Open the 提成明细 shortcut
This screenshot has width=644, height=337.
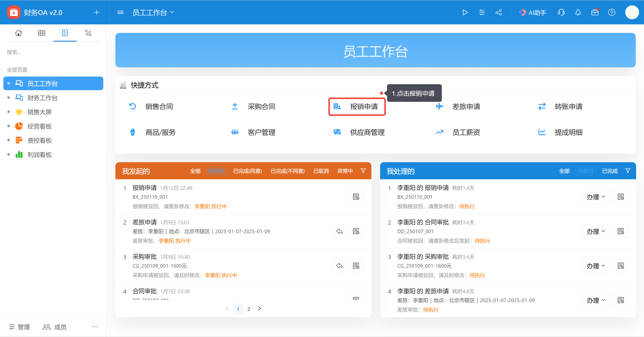tap(560, 132)
